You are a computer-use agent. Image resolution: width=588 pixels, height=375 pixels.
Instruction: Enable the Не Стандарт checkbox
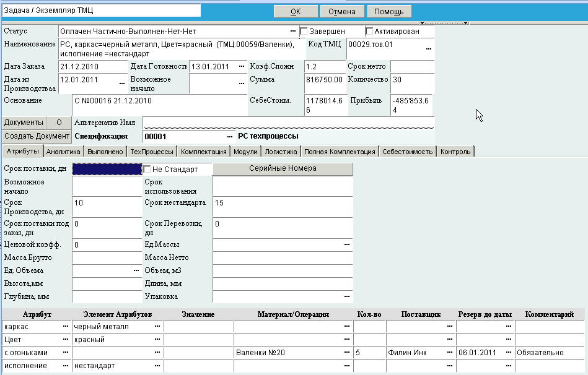click(x=147, y=170)
